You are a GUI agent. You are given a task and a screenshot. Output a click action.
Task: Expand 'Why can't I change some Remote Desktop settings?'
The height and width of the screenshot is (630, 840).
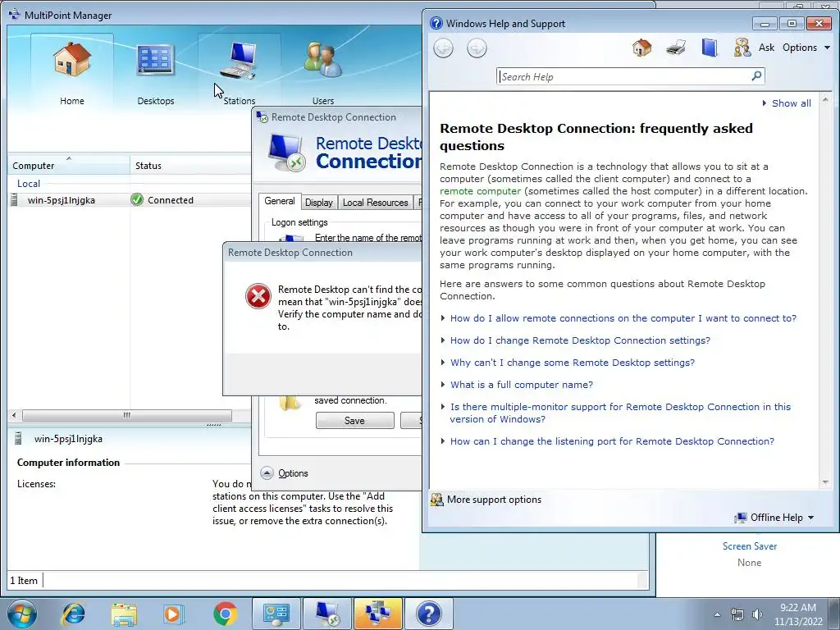pos(572,363)
